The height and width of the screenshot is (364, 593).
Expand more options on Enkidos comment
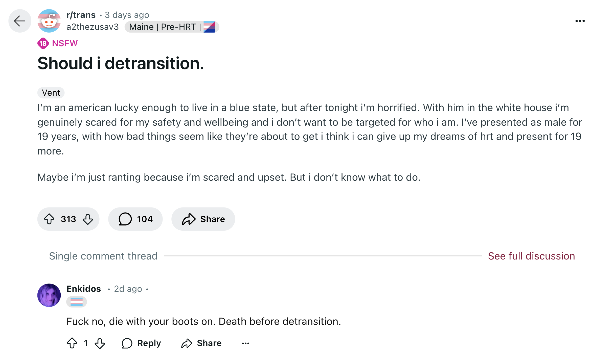[245, 343]
